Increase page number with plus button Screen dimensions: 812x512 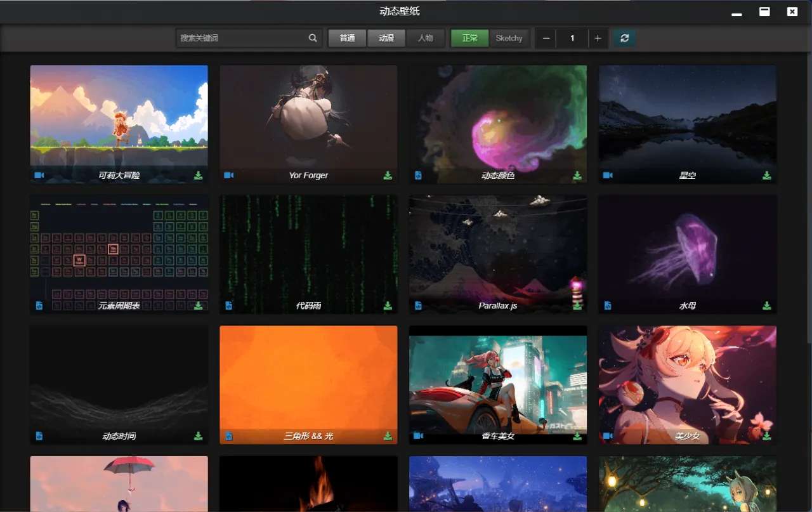pos(598,38)
